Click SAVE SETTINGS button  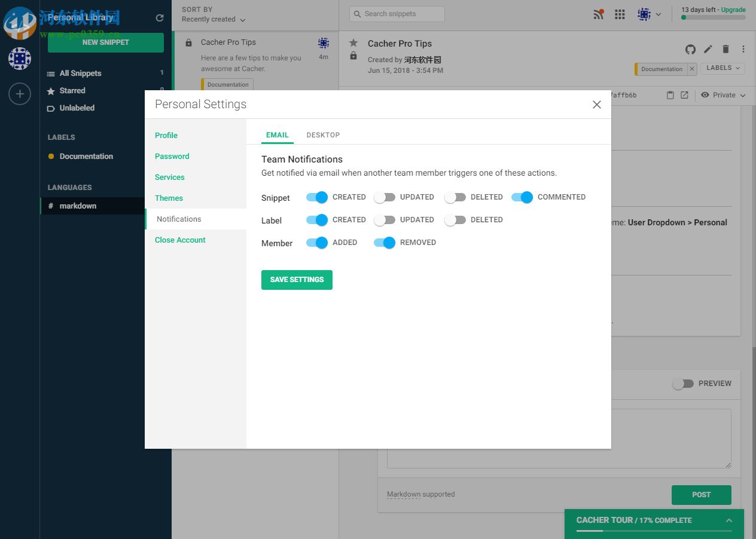297,280
